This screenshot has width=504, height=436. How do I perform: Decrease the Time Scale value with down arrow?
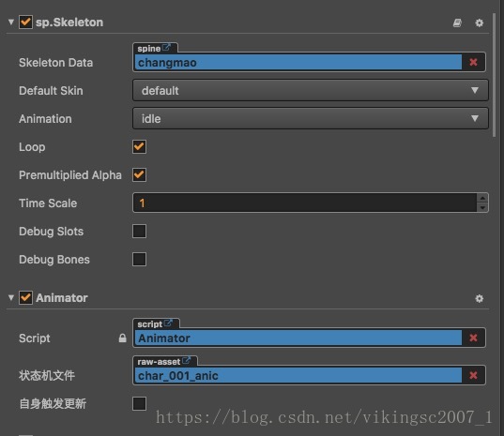click(482, 207)
